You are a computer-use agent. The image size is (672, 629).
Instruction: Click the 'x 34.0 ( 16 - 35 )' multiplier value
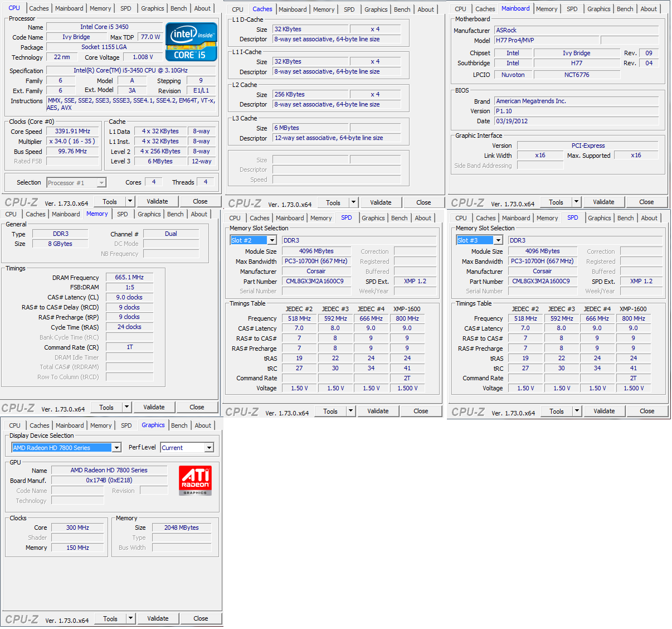tap(72, 142)
